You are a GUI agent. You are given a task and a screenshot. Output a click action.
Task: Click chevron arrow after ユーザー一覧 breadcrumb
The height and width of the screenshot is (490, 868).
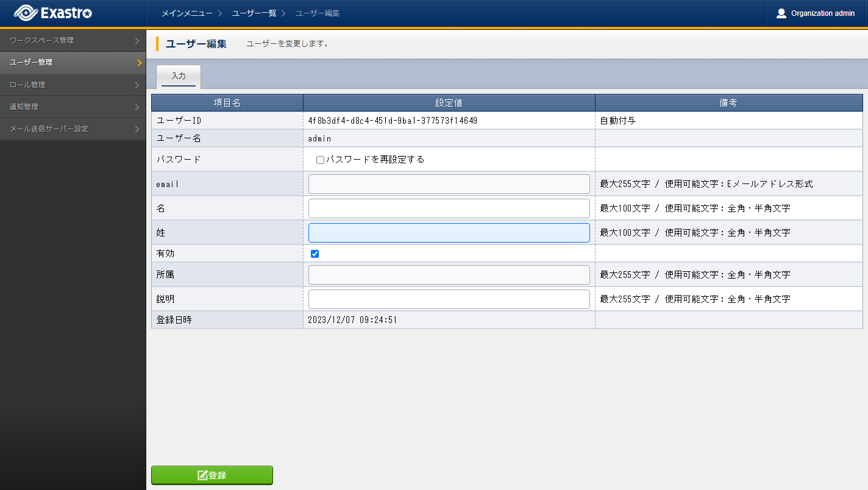[x=283, y=13]
